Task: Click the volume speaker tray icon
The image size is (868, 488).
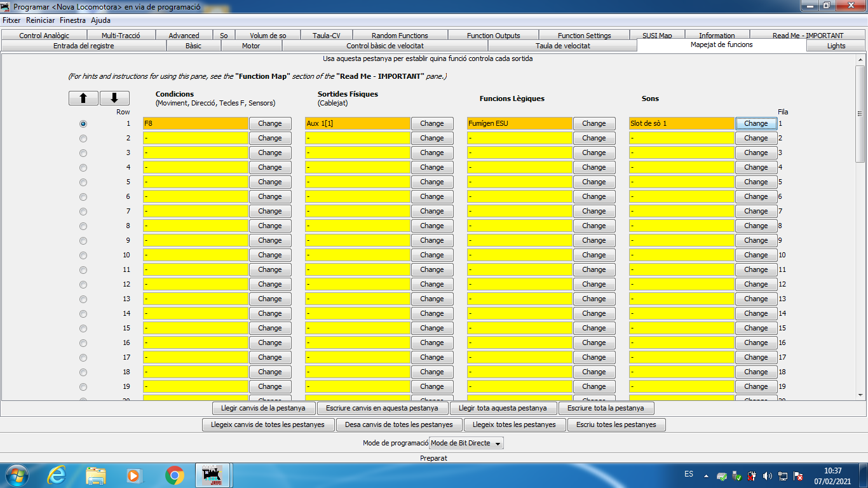Action: click(x=768, y=476)
